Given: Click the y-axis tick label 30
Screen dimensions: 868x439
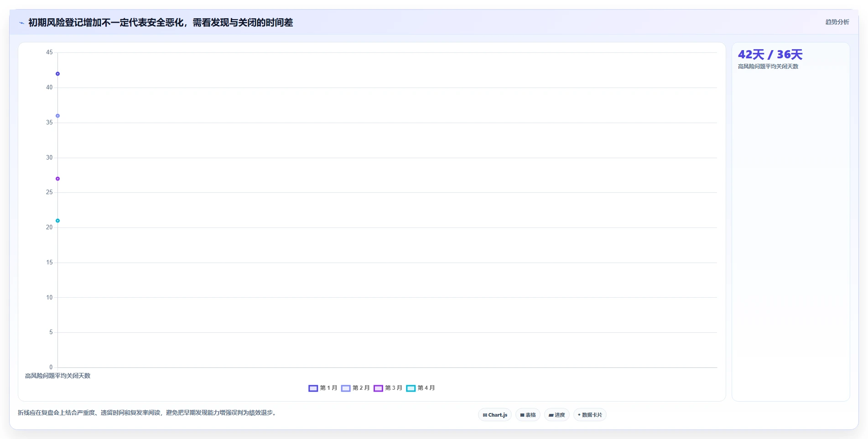Looking at the screenshot, I should tap(49, 157).
